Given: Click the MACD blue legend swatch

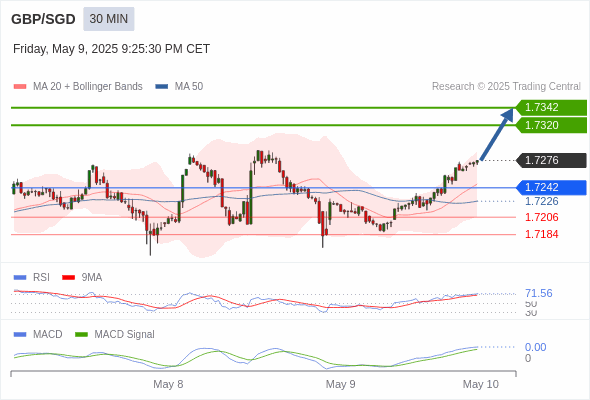Looking at the screenshot, I should click(x=20, y=335).
